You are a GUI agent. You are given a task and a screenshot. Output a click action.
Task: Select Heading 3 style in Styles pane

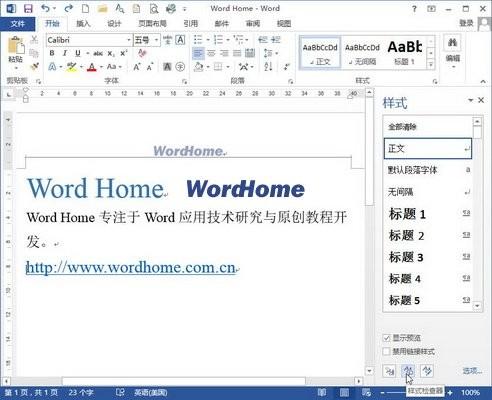click(428, 257)
